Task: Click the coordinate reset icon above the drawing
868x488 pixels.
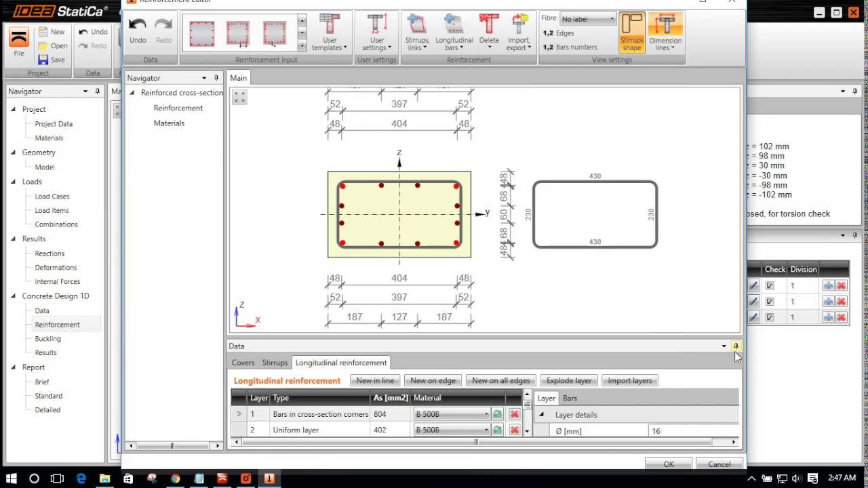Action: (239, 97)
